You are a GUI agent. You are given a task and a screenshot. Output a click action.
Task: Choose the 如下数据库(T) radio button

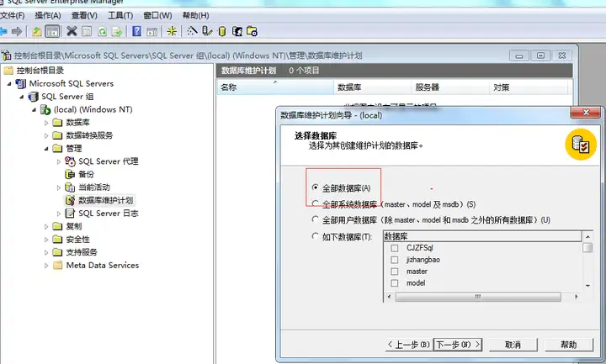click(316, 236)
